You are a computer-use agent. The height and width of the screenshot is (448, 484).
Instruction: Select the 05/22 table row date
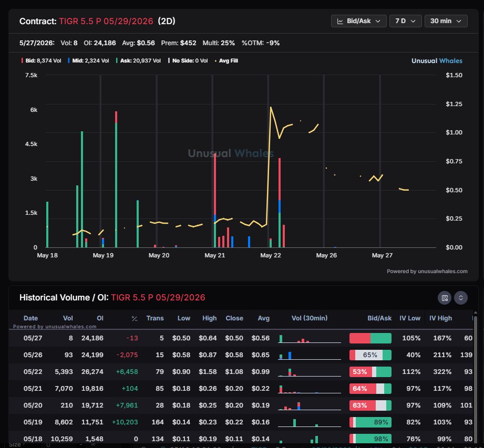[33, 372]
